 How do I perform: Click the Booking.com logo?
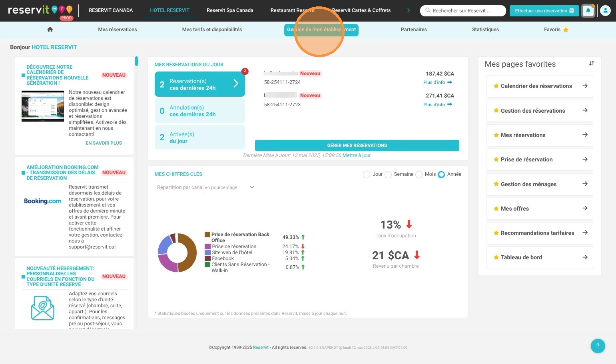point(43,201)
